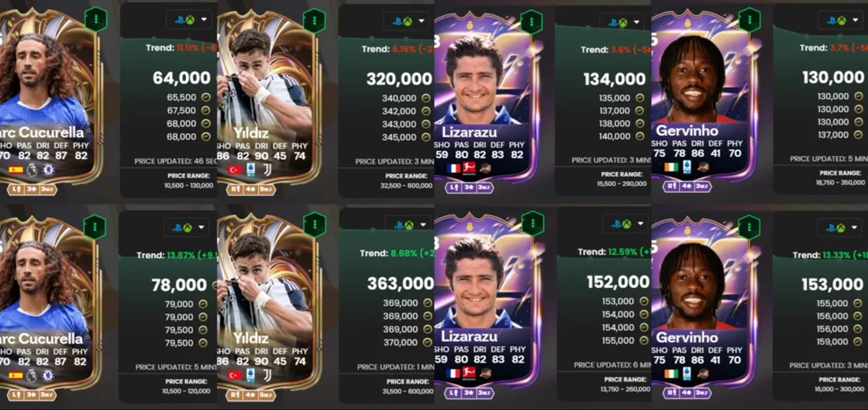Open green hexagon menu on bottom Yildiz card
This screenshot has width=868, height=410.
(x=315, y=225)
